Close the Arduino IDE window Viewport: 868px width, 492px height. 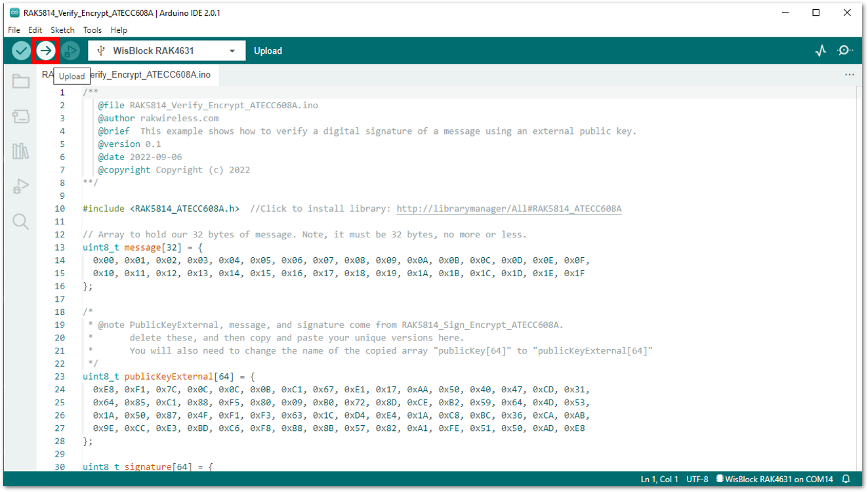point(847,12)
